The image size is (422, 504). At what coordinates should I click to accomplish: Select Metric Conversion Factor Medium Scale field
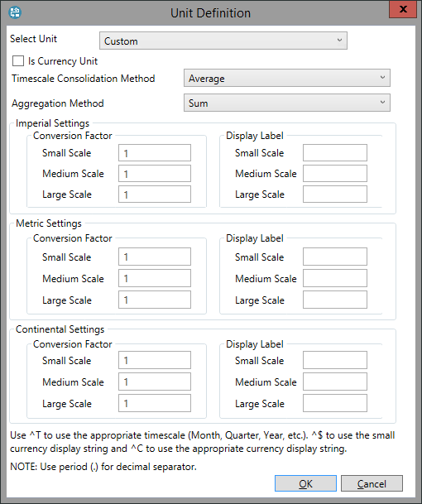click(155, 278)
